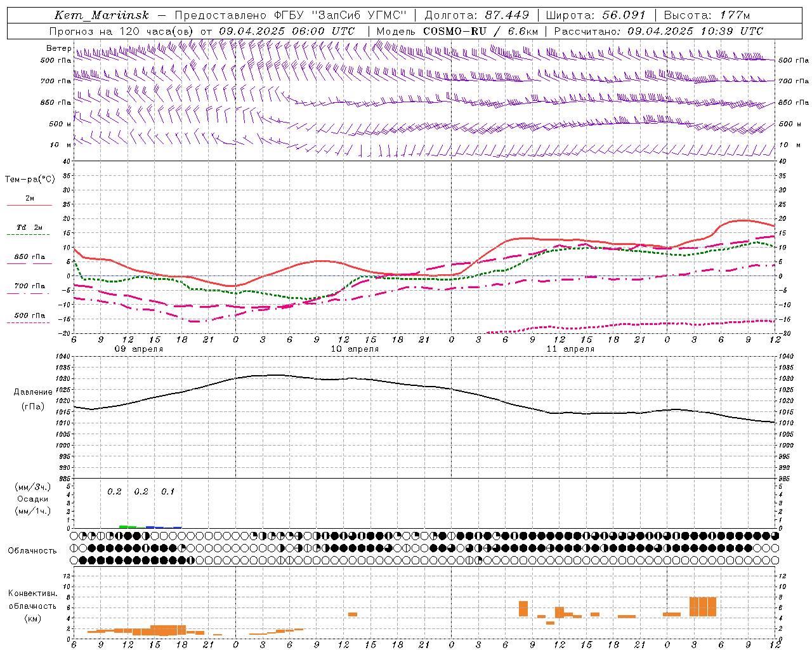
Task: Click the Осадки panel label
Action: pos(33,499)
